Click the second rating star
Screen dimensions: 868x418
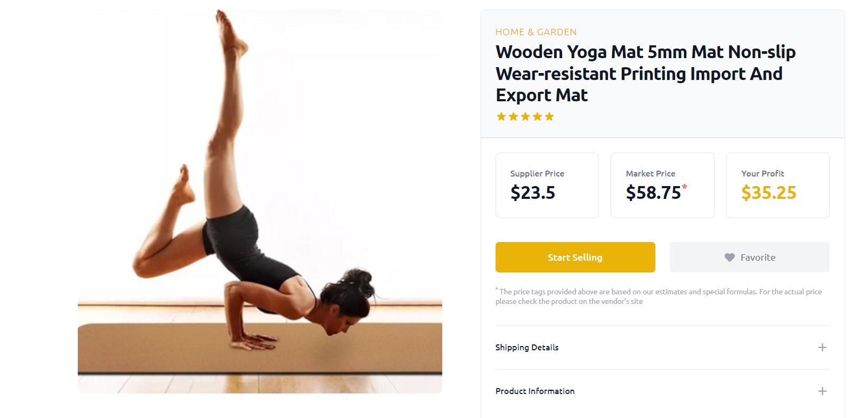coord(513,117)
